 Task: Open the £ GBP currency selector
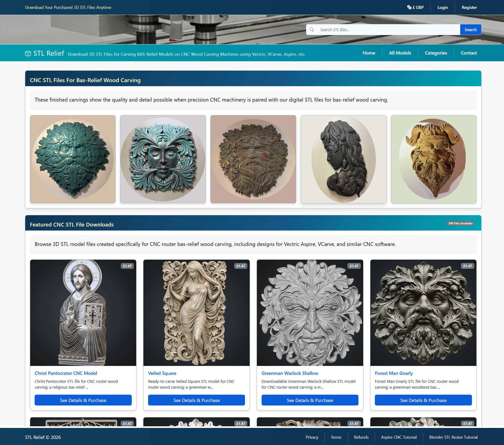(x=415, y=7)
